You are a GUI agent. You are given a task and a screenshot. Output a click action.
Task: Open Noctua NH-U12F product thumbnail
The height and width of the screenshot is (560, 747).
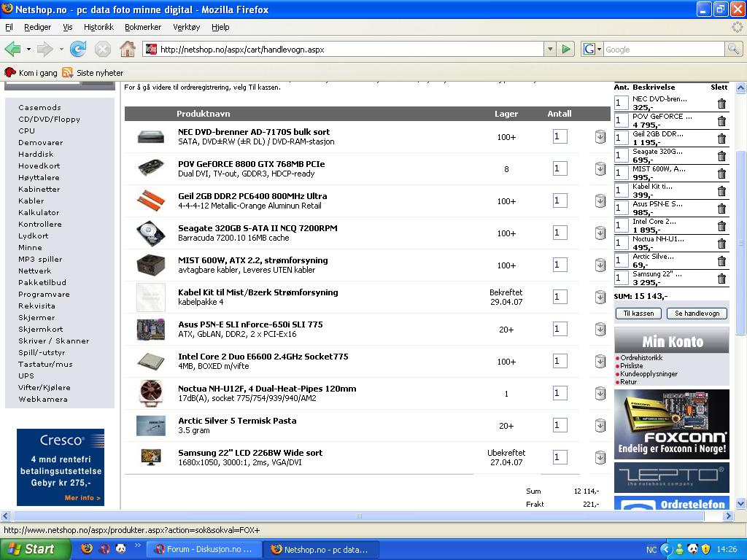click(151, 393)
